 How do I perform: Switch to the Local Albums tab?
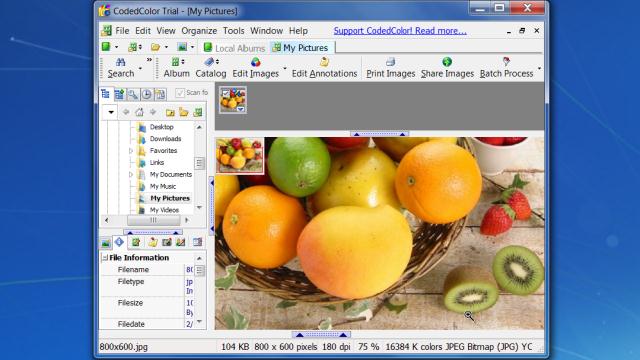[234, 48]
